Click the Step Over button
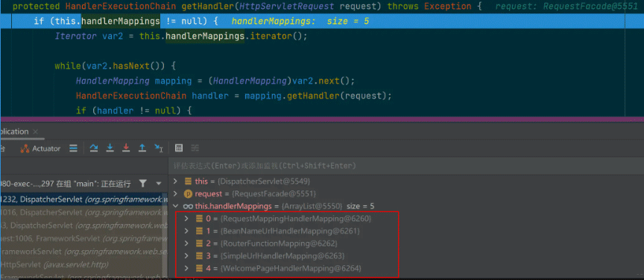Image resolution: width=644 pixels, height=280 pixels. coord(94,148)
